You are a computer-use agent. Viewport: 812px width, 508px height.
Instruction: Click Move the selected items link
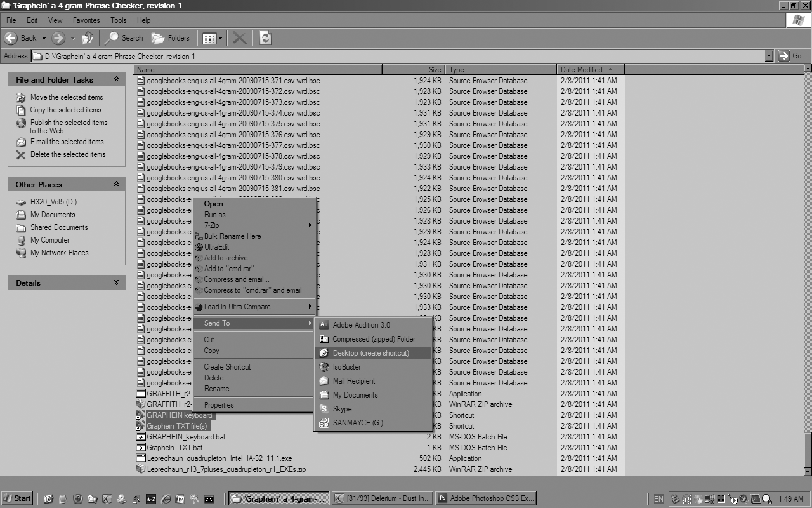[67, 97]
